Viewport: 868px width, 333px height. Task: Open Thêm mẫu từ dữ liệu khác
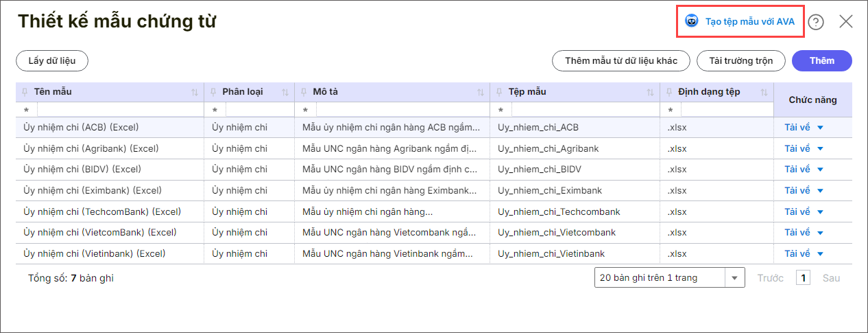pyautogui.click(x=621, y=60)
